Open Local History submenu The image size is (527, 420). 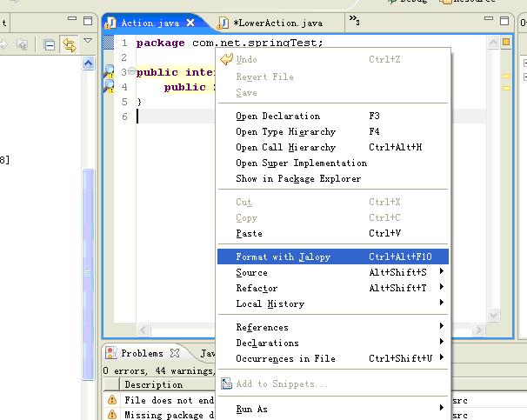click(333, 303)
